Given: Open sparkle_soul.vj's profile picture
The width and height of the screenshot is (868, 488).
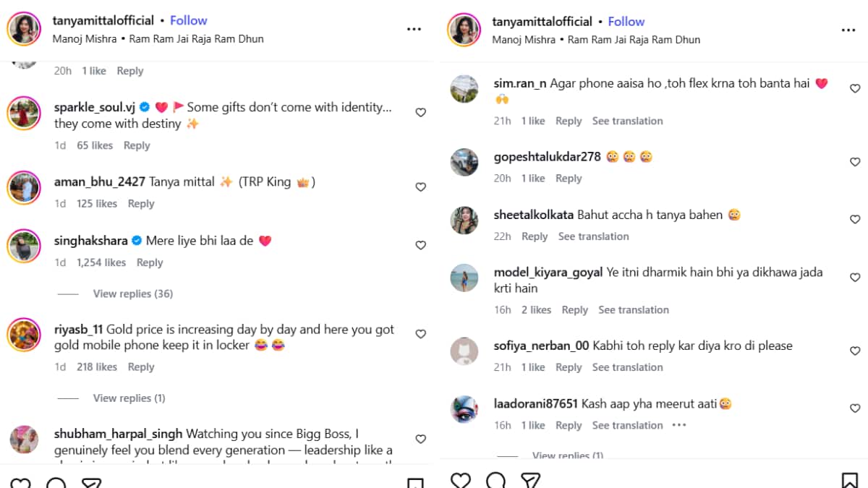Looking at the screenshot, I should [24, 114].
